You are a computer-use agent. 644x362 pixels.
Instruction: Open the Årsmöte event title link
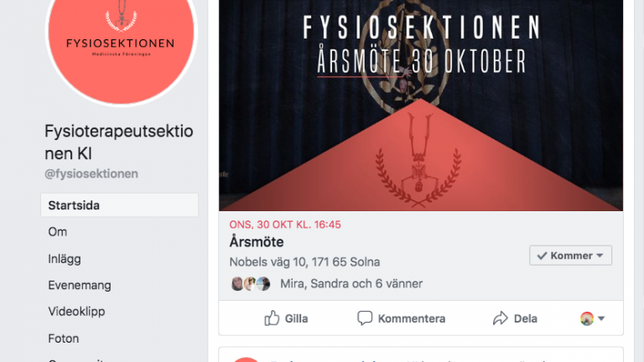tap(257, 241)
